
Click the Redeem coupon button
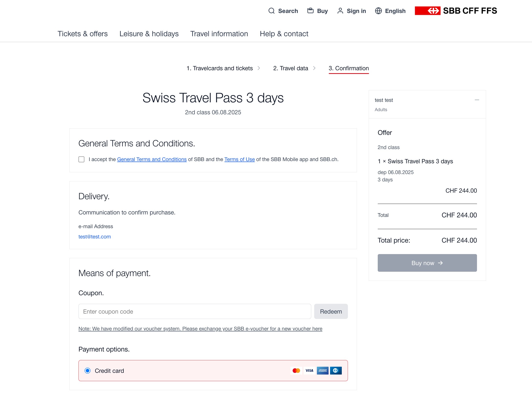pyautogui.click(x=331, y=311)
